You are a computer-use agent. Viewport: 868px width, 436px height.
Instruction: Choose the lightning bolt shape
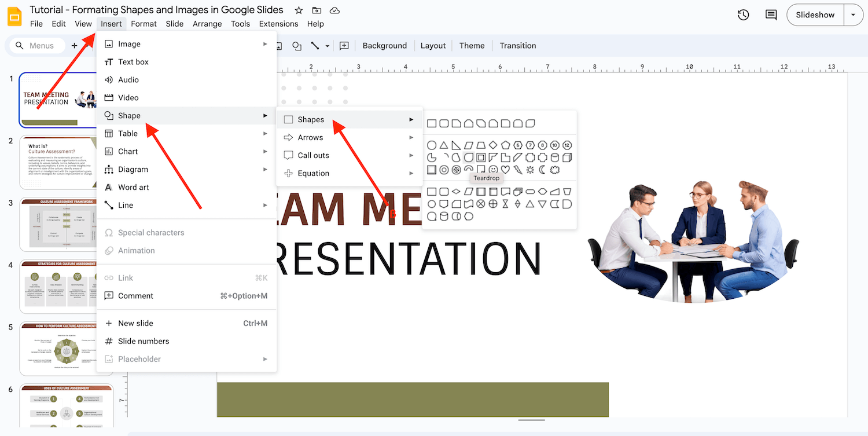pyautogui.click(x=518, y=170)
